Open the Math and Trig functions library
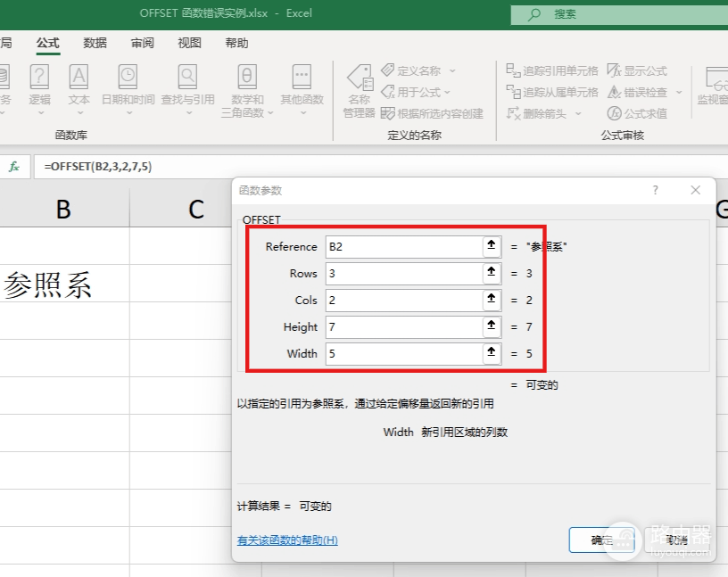The height and width of the screenshot is (577, 728). tap(247, 91)
